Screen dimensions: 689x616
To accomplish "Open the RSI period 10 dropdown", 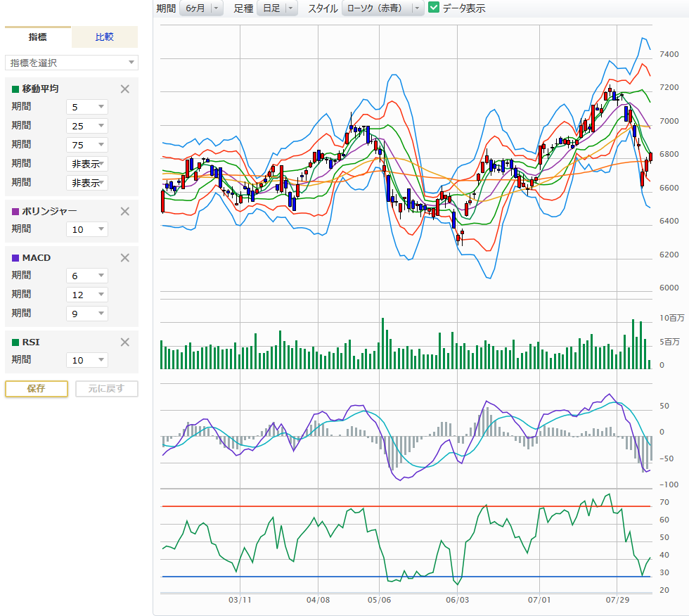I will (87, 360).
